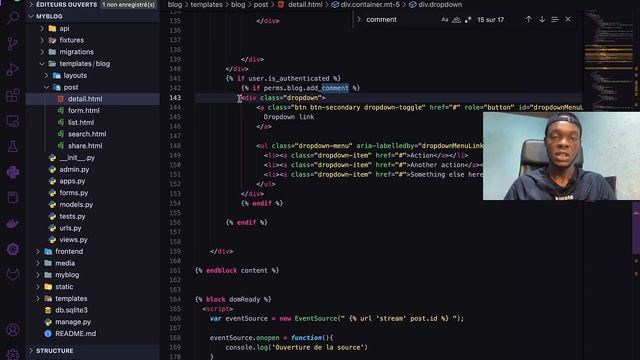The image size is (640, 360).
Task: Open the Testing flask view
Action: point(13,146)
